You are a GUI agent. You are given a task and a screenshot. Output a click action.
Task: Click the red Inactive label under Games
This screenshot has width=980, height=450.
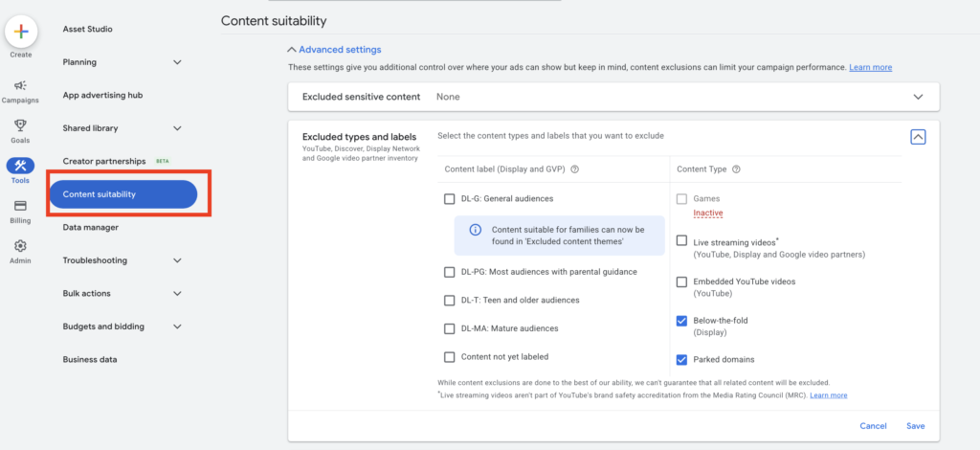[x=708, y=214]
